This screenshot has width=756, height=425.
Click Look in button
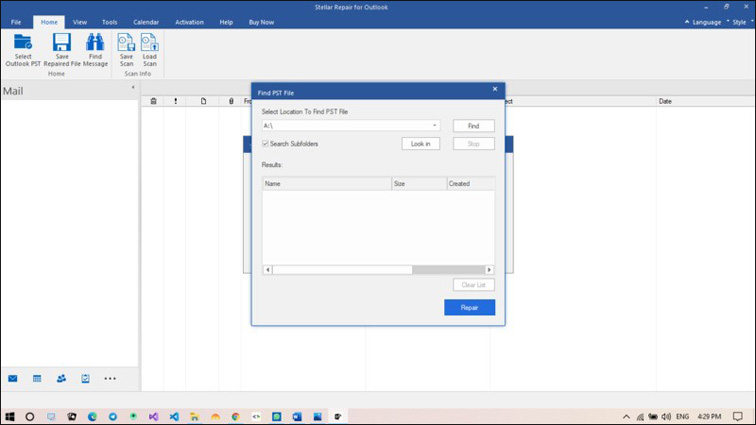(420, 144)
